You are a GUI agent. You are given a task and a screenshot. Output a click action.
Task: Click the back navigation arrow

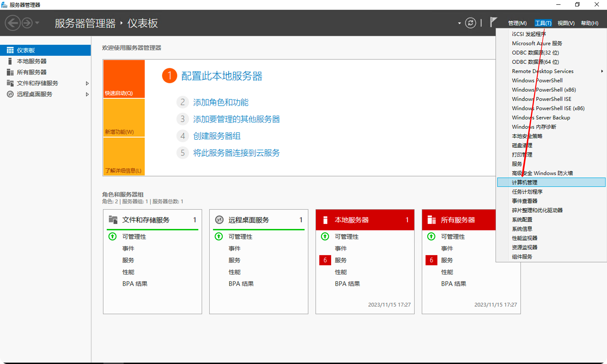(13, 23)
